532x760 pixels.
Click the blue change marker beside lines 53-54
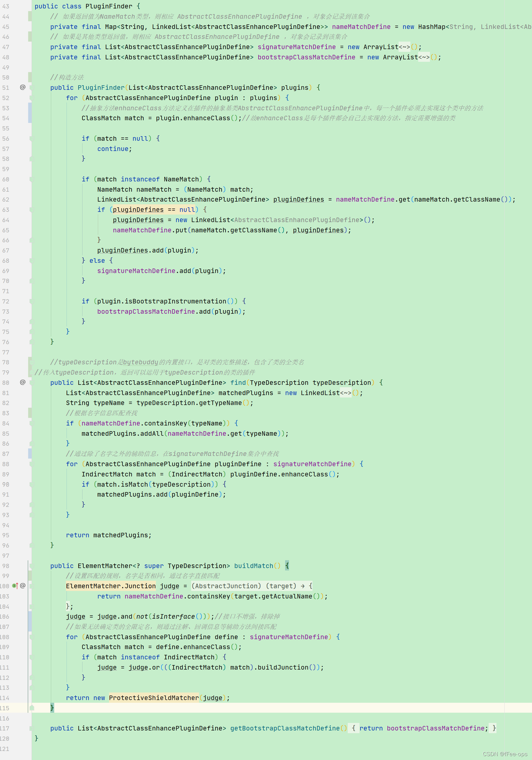click(x=30, y=113)
